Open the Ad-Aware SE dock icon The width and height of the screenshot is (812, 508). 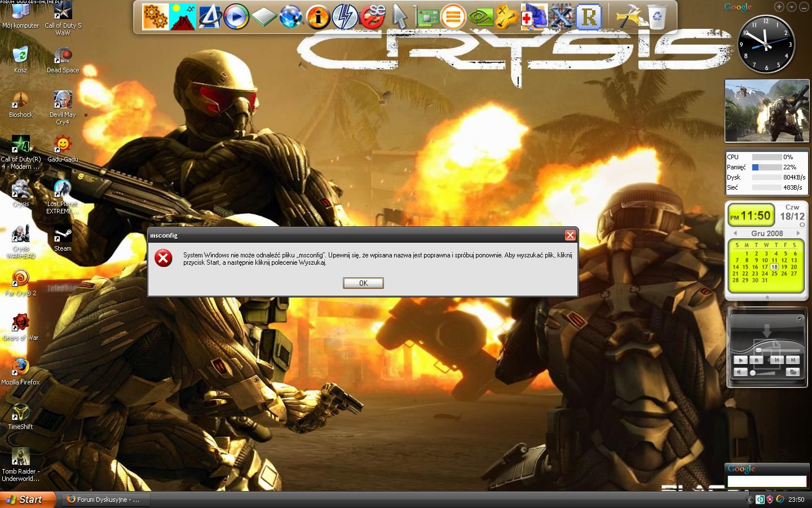372,16
